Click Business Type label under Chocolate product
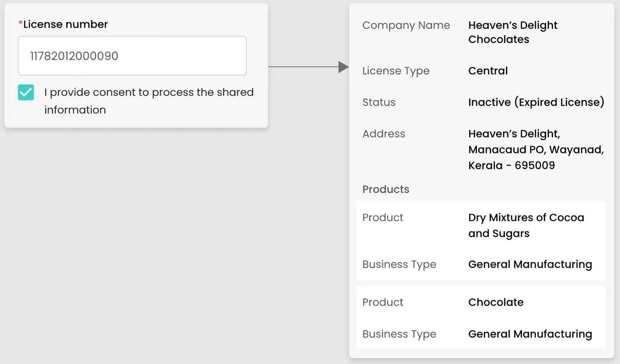This screenshot has width=620, height=364. click(399, 334)
